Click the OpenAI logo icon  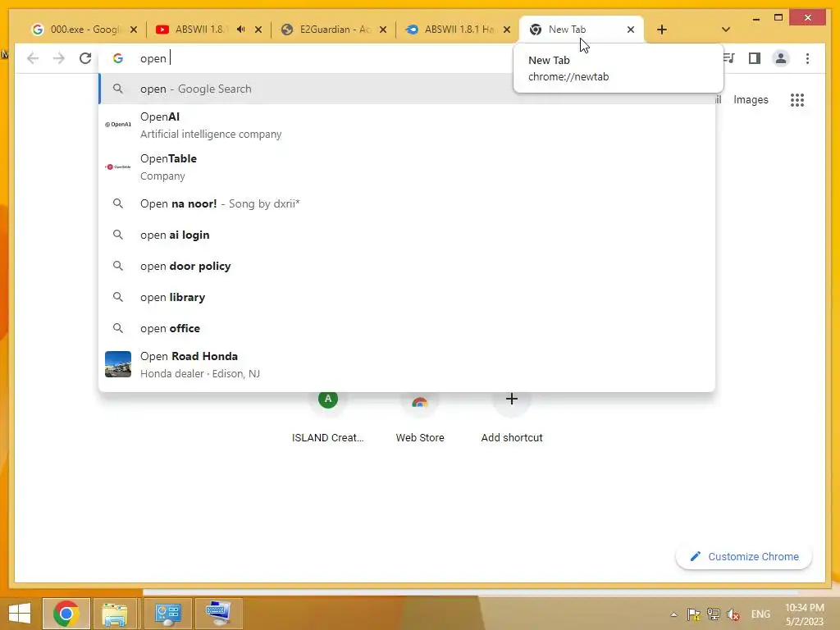[118, 125]
